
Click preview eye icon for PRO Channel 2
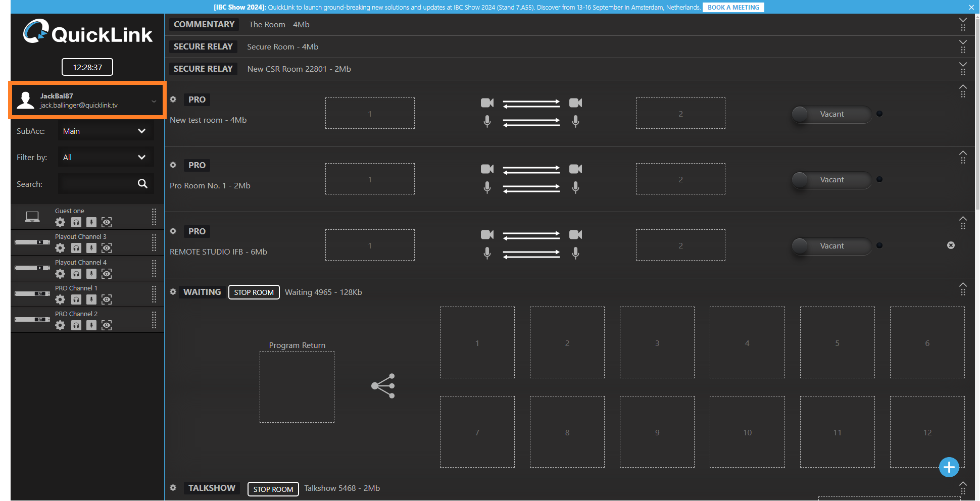pyautogui.click(x=107, y=325)
